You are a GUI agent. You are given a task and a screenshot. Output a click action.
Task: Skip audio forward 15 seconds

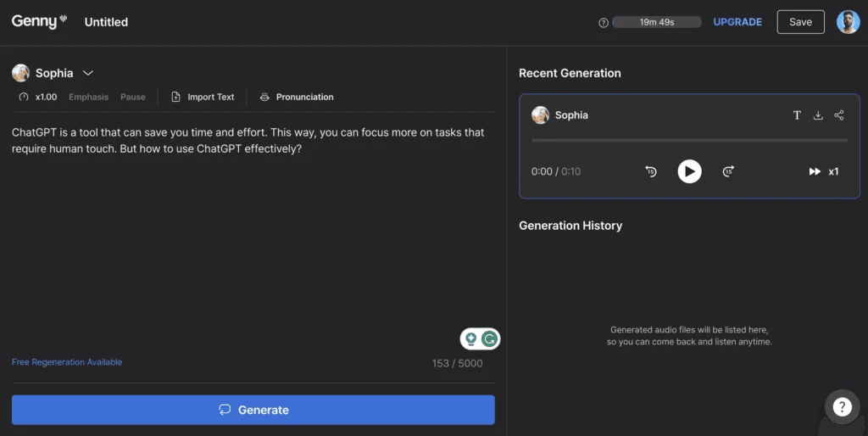(728, 171)
